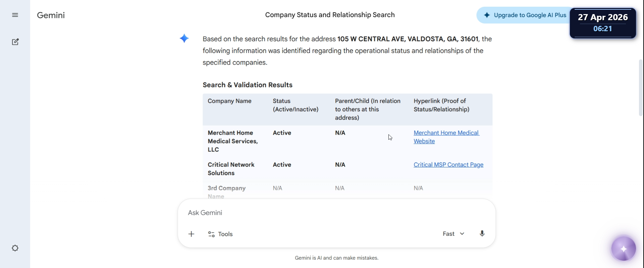
Task: Click the chevron next to Fast
Action: click(462, 234)
